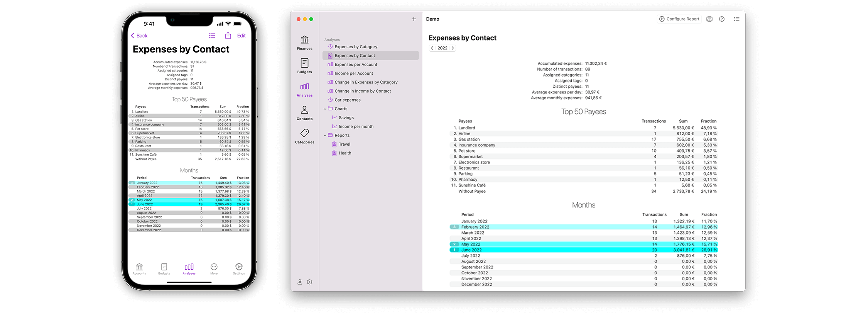Click Electronics store row in Mac report
The image size is (868, 316).
click(584, 162)
